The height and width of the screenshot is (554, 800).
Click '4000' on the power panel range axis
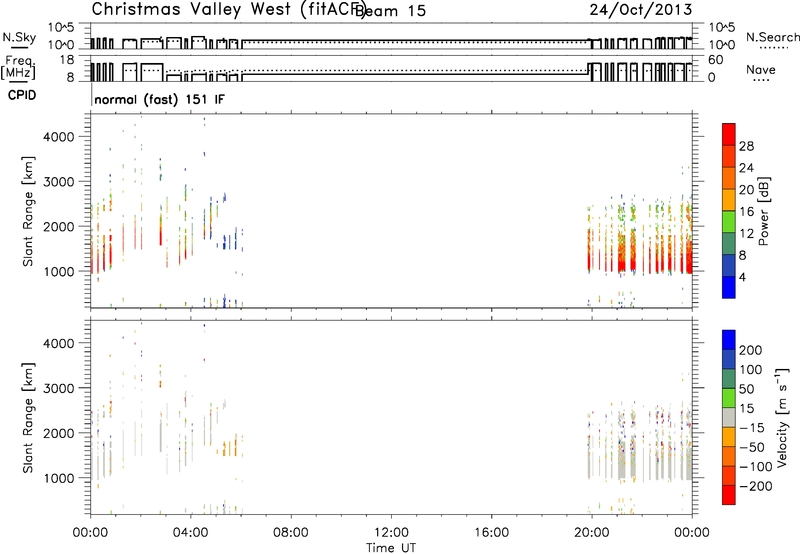click(59, 137)
